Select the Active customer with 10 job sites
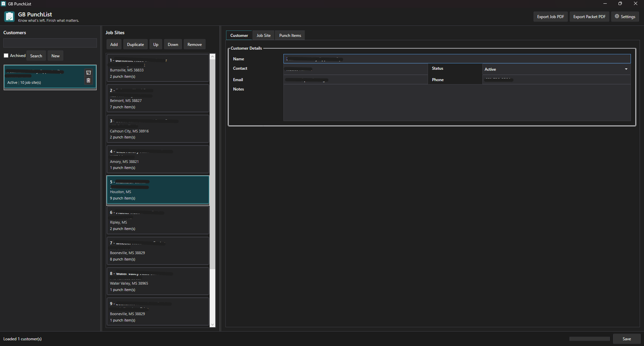The height and width of the screenshot is (346, 644). tap(50, 77)
